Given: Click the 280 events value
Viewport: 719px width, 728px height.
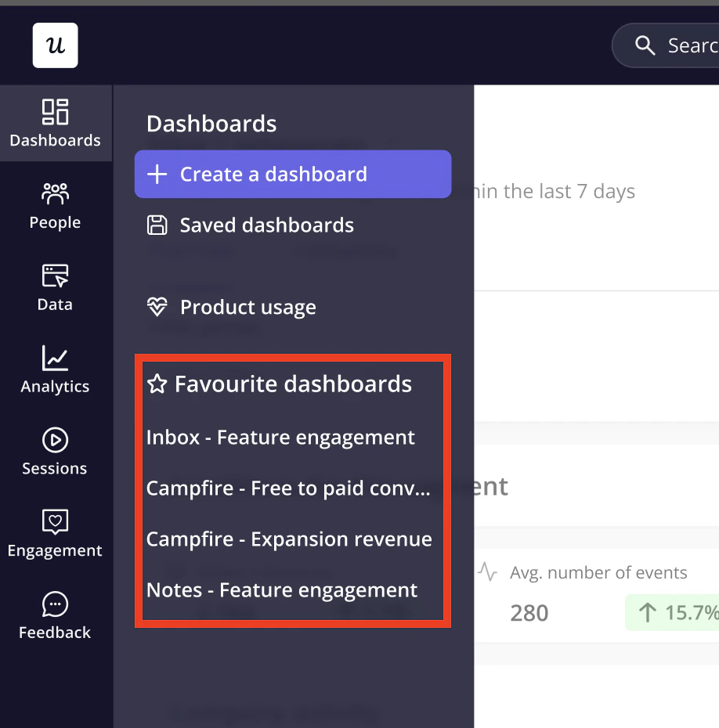Looking at the screenshot, I should click(529, 613).
